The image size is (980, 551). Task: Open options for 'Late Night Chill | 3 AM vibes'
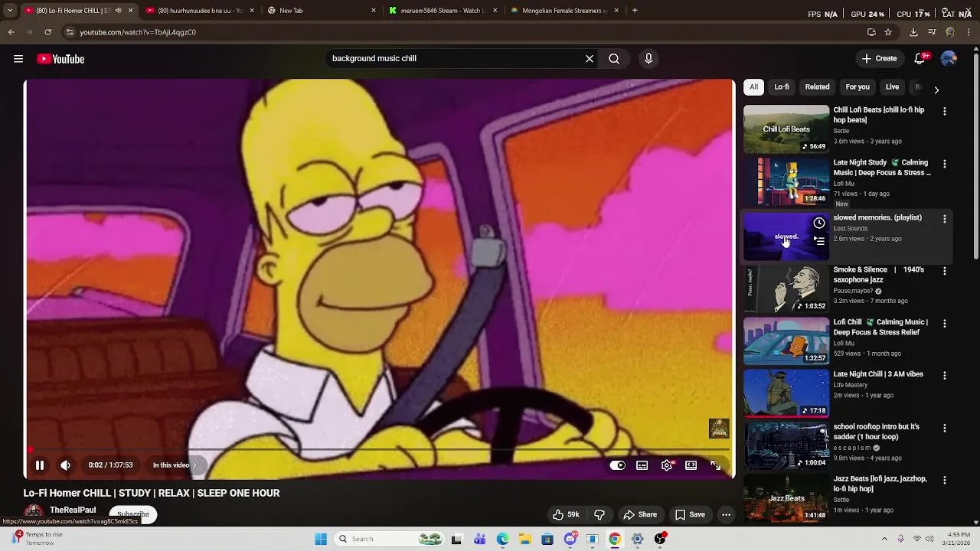[x=945, y=377]
